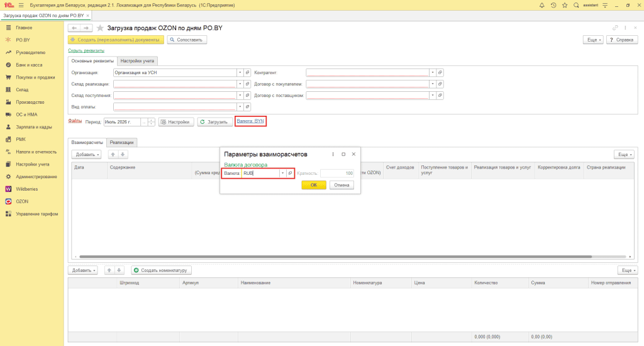
Task: Expand the Контрагент dropdown
Action: tap(433, 72)
